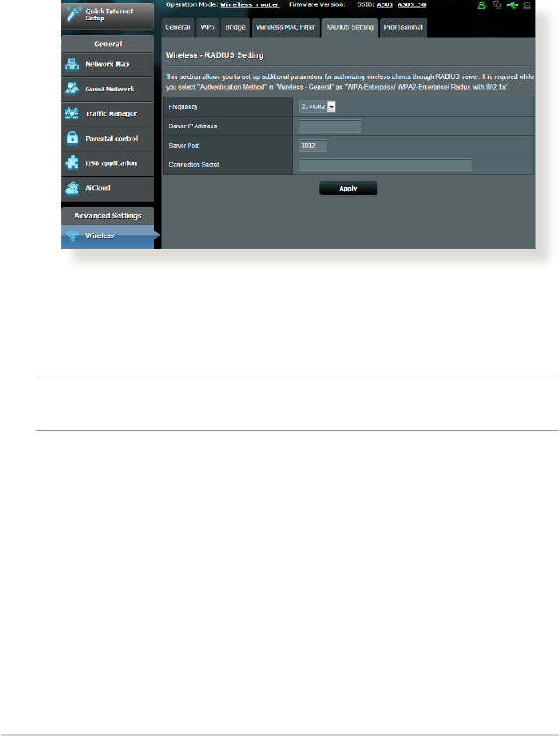Open Quick Internet Setup wizard
This screenshot has width=560, height=736.
tap(107, 15)
